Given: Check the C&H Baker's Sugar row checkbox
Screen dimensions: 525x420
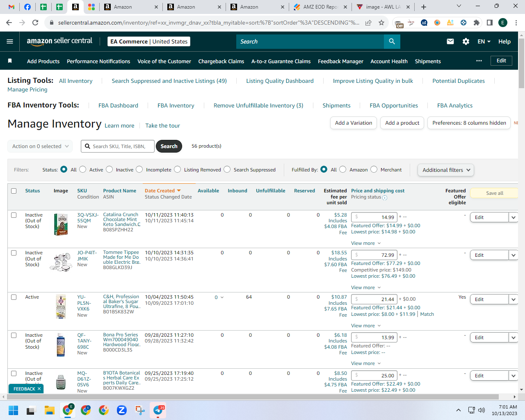Looking at the screenshot, I should click(14, 297).
